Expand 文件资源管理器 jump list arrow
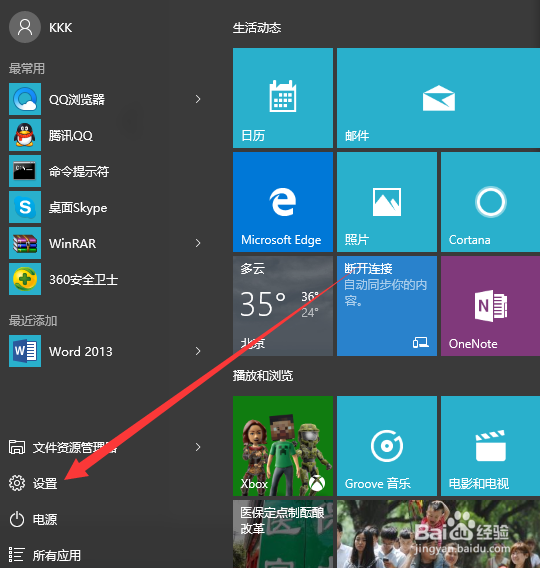This screenshot has height=568, width=540. click(x=198, y=447)
